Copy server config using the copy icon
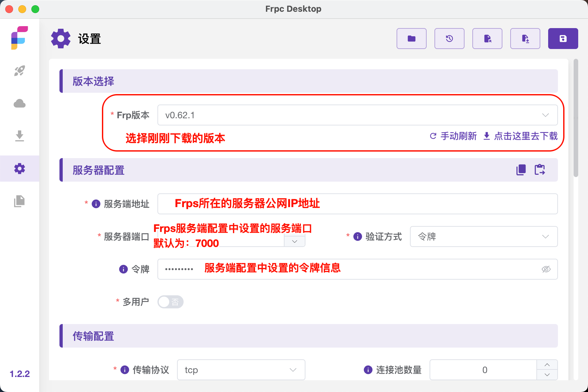The image size is (588, 392). pyautogui.click(x=521, y=170)
